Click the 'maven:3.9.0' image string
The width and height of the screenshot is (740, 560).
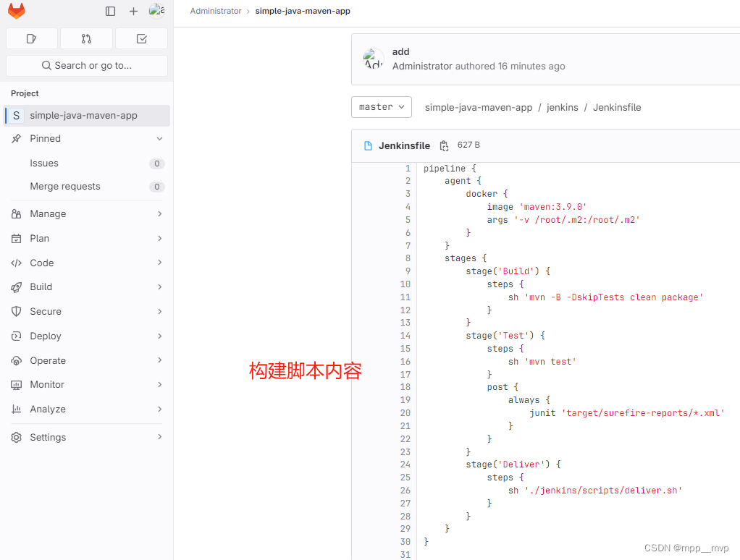pyautogui.click(x=552, y=207)
